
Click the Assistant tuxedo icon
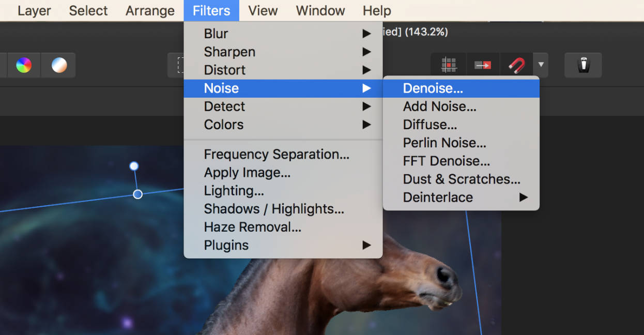584,65
